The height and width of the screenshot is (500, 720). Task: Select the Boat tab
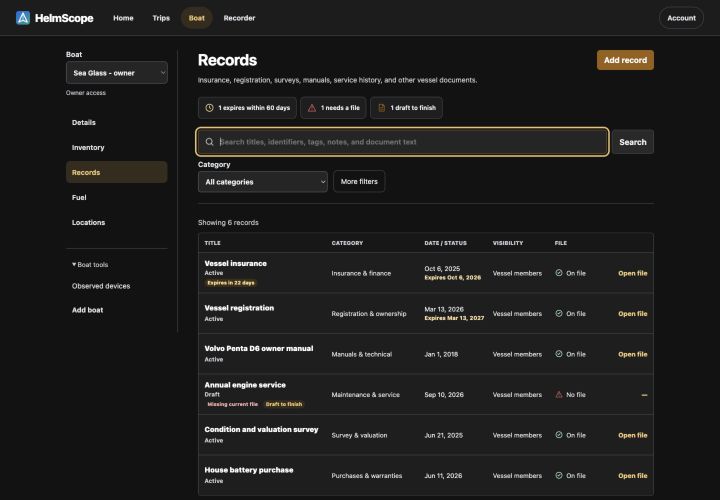197,18
